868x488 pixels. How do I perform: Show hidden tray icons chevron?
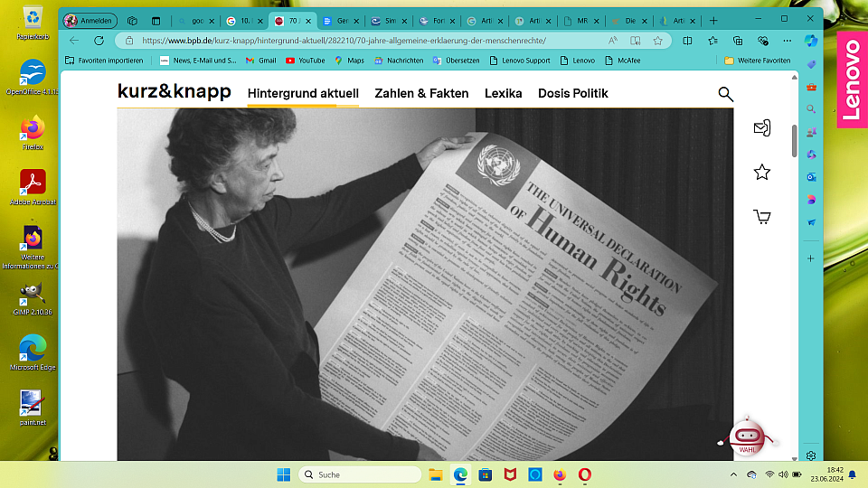click(733, 474)
